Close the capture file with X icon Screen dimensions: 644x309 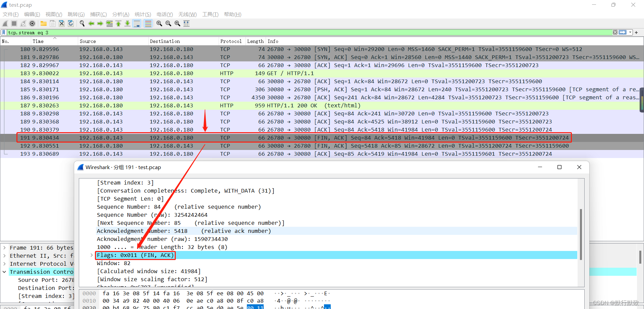click(62, 23)
